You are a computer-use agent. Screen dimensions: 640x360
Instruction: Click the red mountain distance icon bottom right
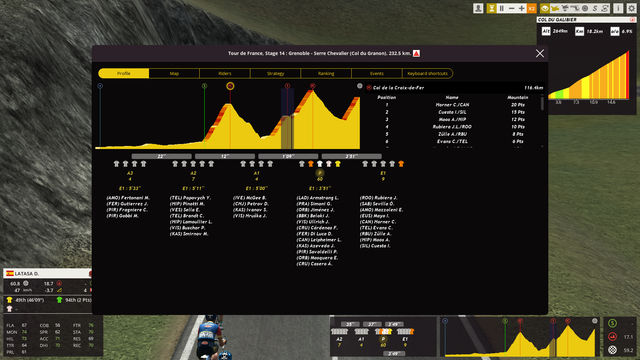pos(612,337)
